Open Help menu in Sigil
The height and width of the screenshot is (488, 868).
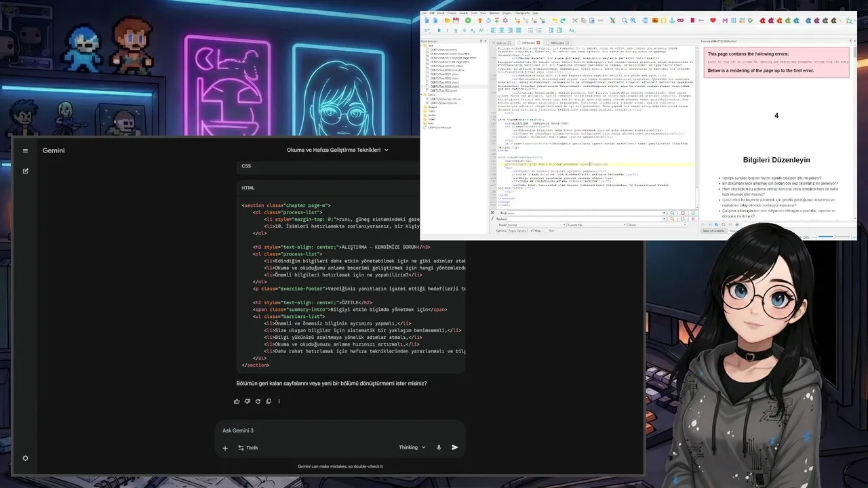tap(536, 13)
